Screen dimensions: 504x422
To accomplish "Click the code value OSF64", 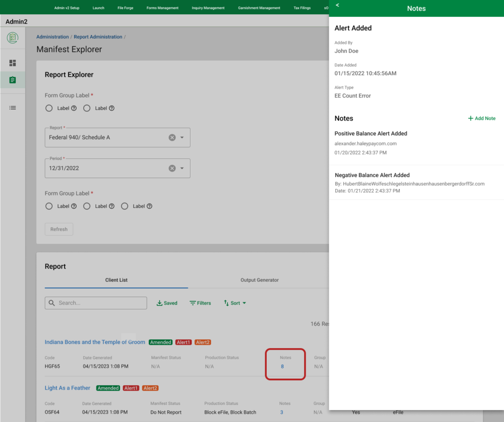I will (52, 412).
